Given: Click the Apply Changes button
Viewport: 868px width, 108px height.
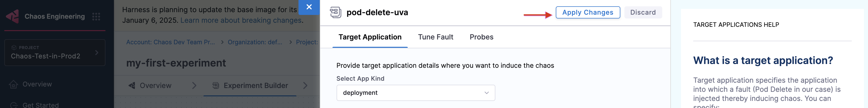Looking at the screenshot, I should pyautogui.click(x=588, y=12).
